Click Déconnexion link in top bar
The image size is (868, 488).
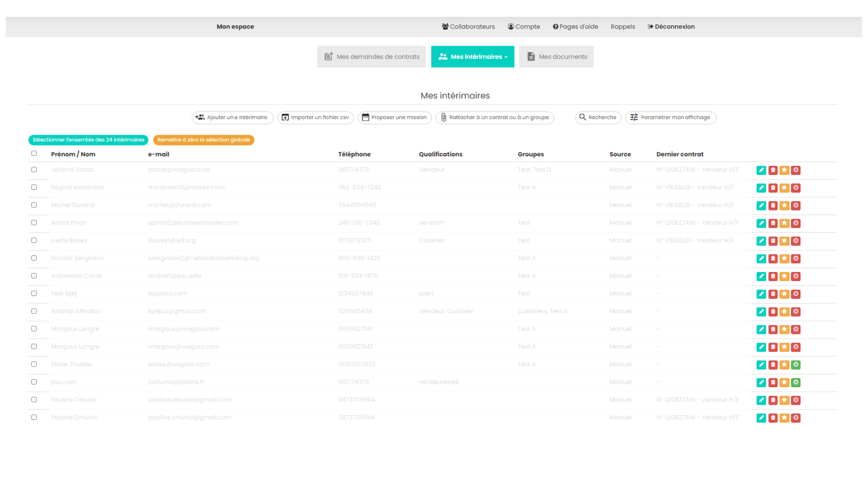[671, 27]
